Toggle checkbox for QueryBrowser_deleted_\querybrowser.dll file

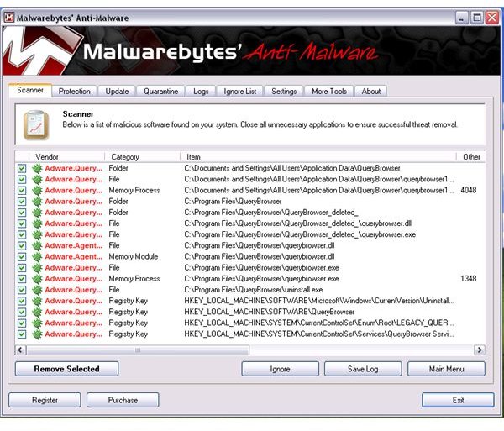(22, 223)
